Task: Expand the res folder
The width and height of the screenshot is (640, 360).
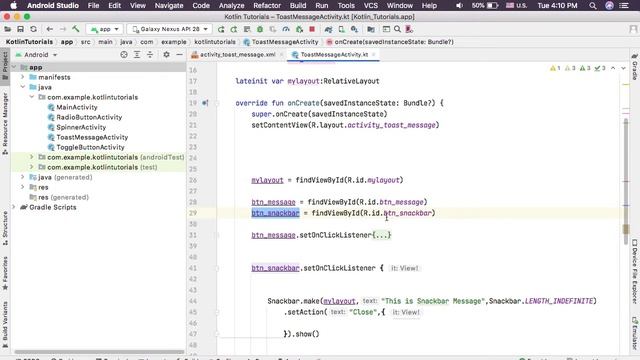Action: point(23,187)
